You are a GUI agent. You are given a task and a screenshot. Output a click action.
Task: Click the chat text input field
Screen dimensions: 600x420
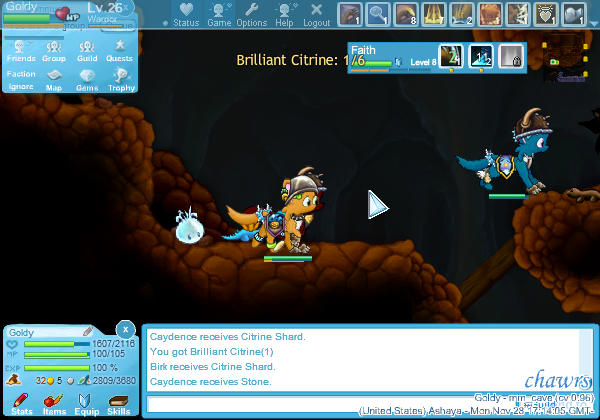tap(350, 404)
